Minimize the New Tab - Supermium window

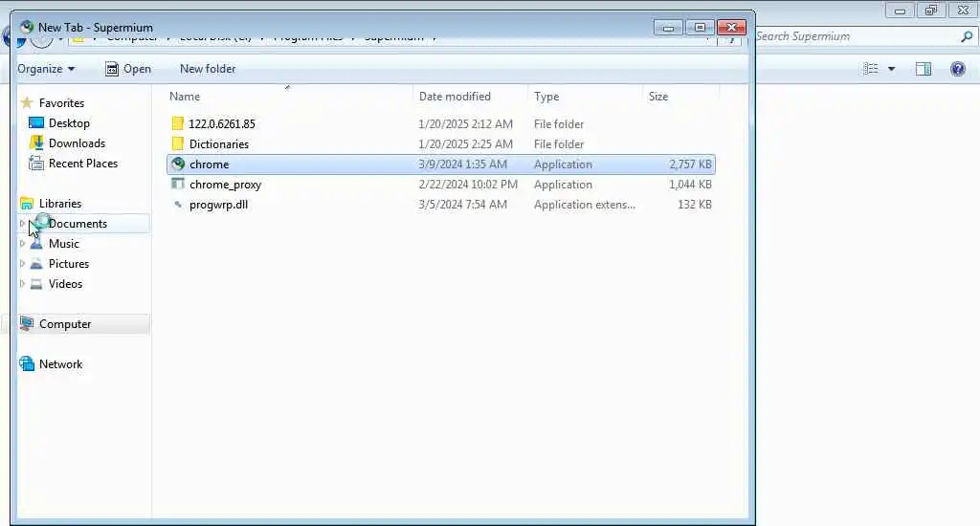coord(668,28)
